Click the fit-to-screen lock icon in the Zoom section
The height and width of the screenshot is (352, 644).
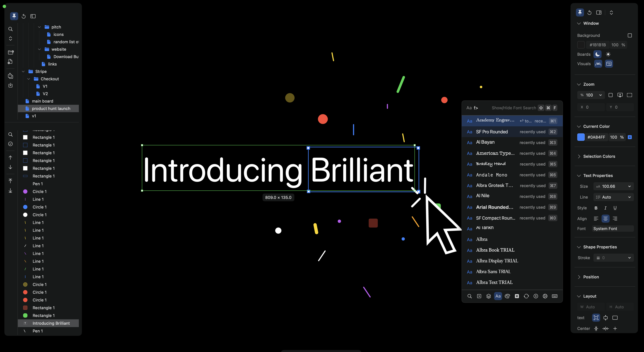tap(620, 95)
